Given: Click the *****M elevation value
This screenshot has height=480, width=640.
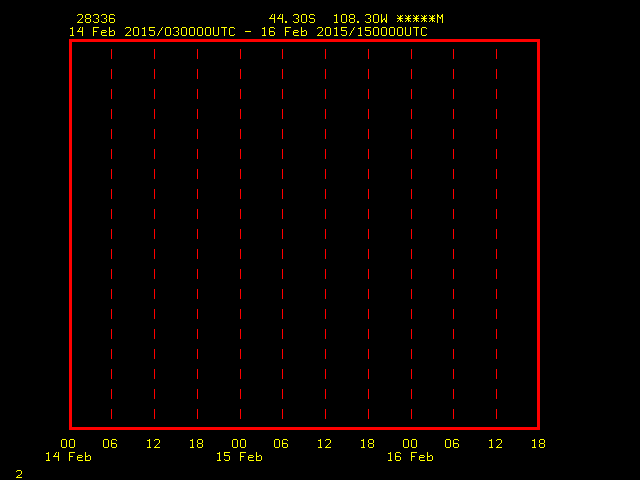Looking at the screenshot, I should pos(420,19).
